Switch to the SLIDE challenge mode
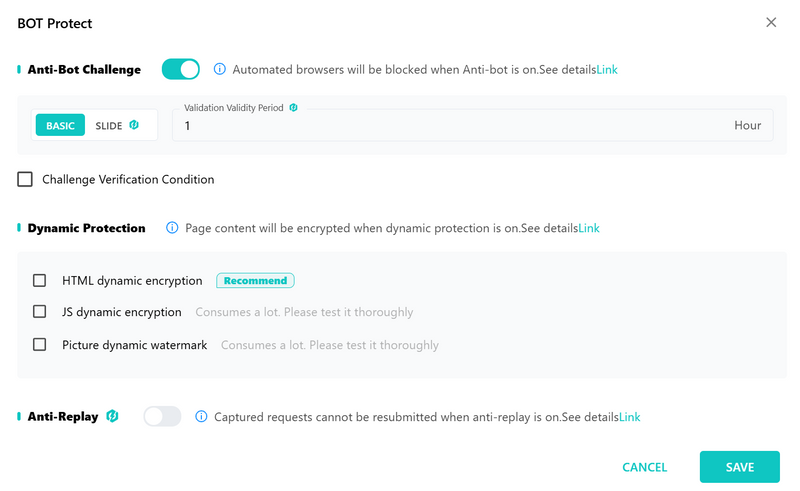800x491 pixels. coord(109,126)
